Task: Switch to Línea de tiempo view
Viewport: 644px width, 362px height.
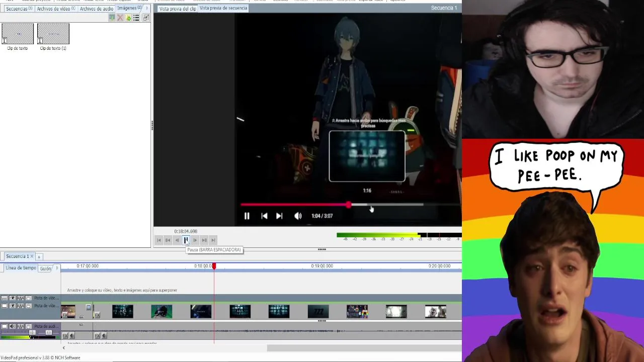Action: click(21, 268)
